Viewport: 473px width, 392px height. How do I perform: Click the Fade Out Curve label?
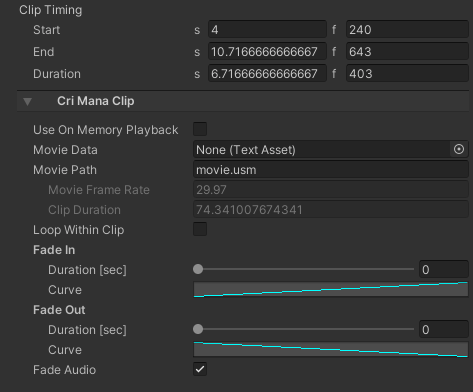[x=65, y=350]
